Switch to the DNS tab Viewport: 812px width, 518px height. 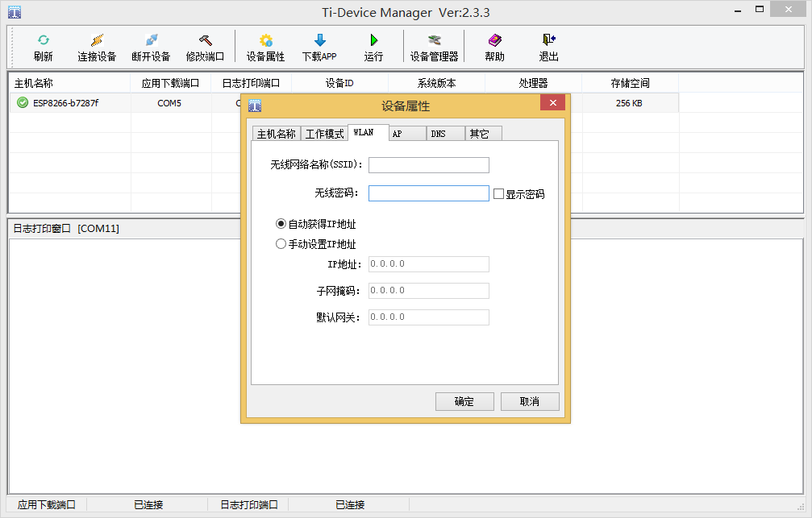(445, 134)
